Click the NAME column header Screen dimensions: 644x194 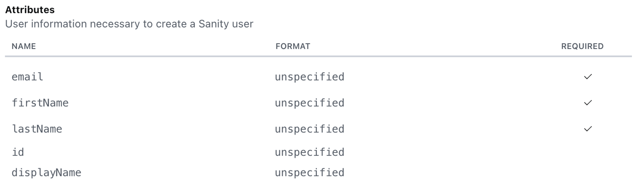coord(24,46)
